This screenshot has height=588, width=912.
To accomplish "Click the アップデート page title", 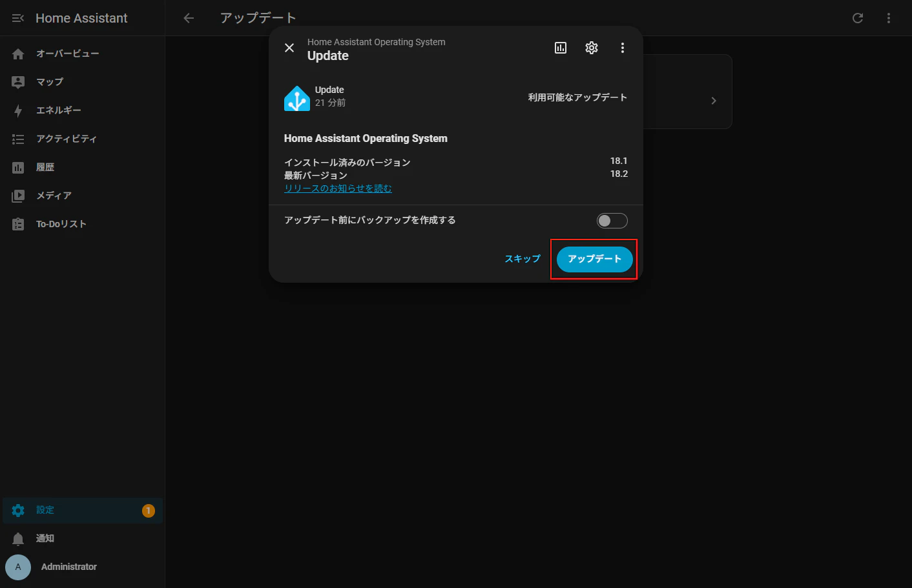I will click(258, 18).
